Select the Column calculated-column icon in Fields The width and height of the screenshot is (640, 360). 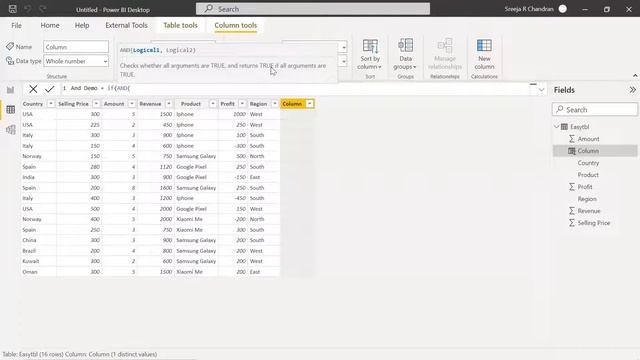click(572, 151)
